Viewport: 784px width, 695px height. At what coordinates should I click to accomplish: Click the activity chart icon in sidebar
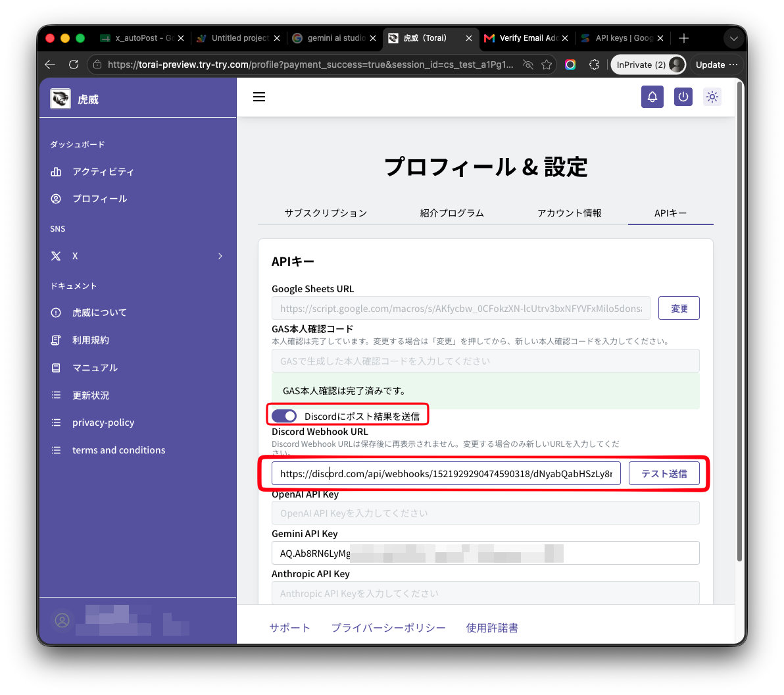coord(56,172)
